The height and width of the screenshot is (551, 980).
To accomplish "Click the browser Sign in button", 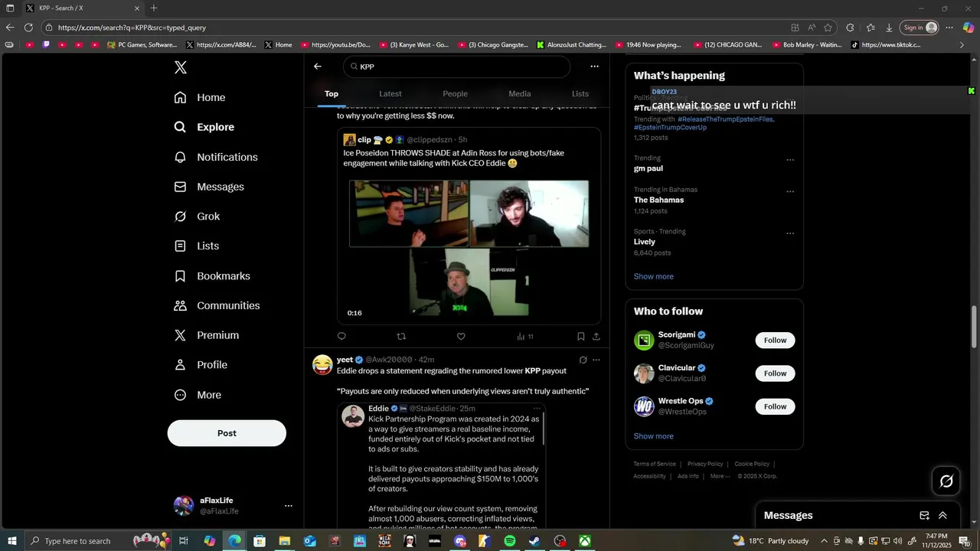I will (919, 28).
